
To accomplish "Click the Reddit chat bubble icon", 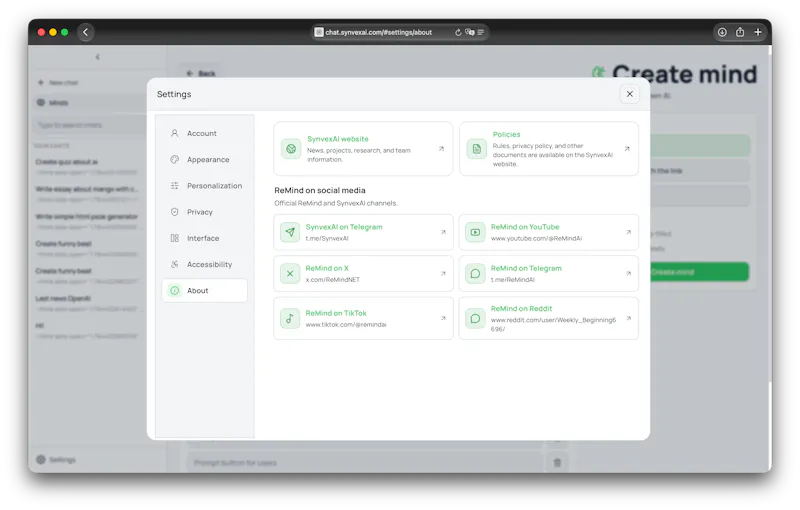I will [475, 318].
